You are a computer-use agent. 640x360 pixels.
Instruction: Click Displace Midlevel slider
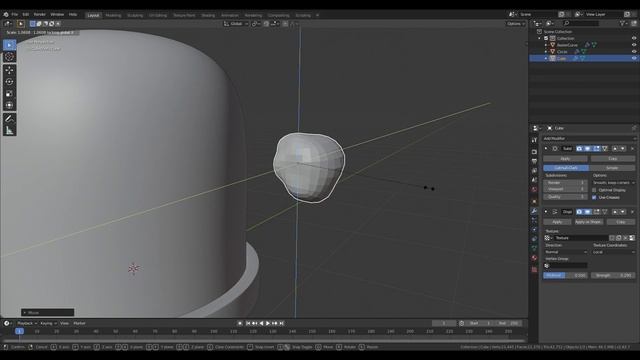click(566, 276)
